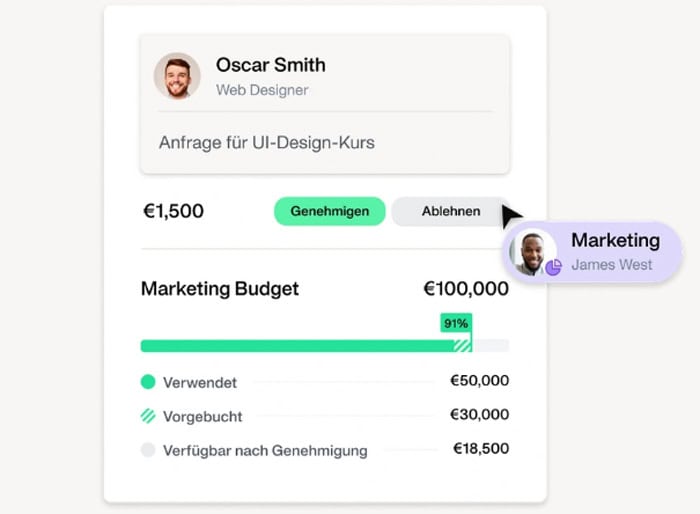This screenshot has width=700, height=514.
Task: Click James West's avatar photo
Action: [533, 252]
